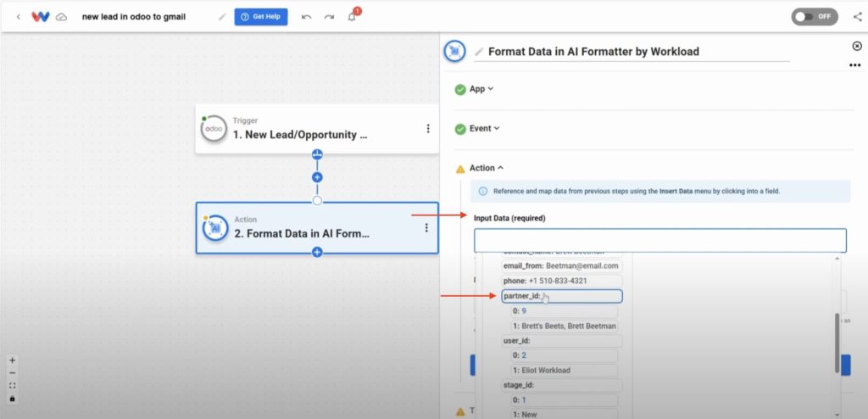The height and width of the screenshot is (419, 868).
Task: Zoom in on the canvas
Action: coord(12,360)
